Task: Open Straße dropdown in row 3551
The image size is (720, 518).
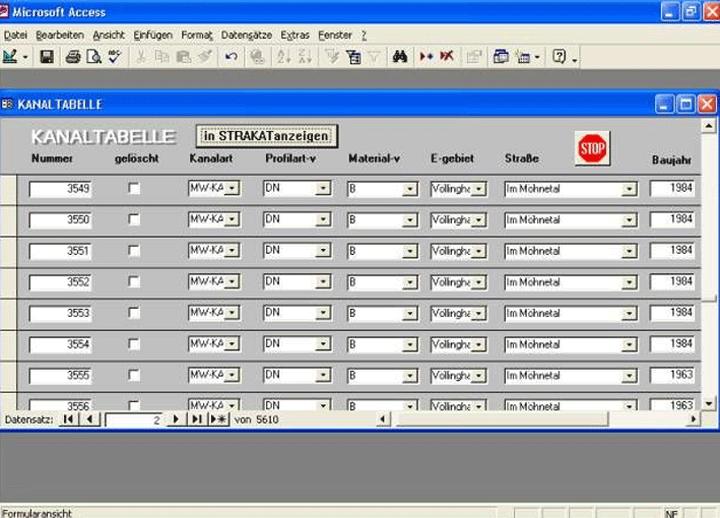Action: pos(629,251)
